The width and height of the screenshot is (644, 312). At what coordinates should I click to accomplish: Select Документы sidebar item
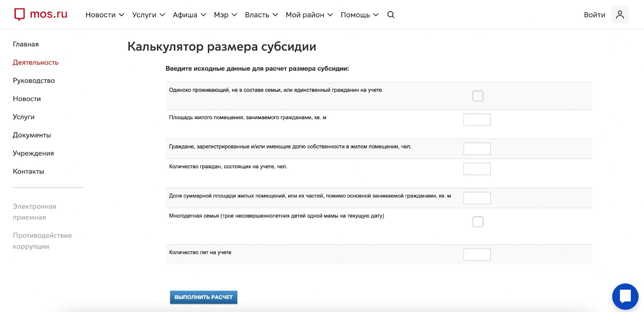pyautogui.click(x=32, y=135)
